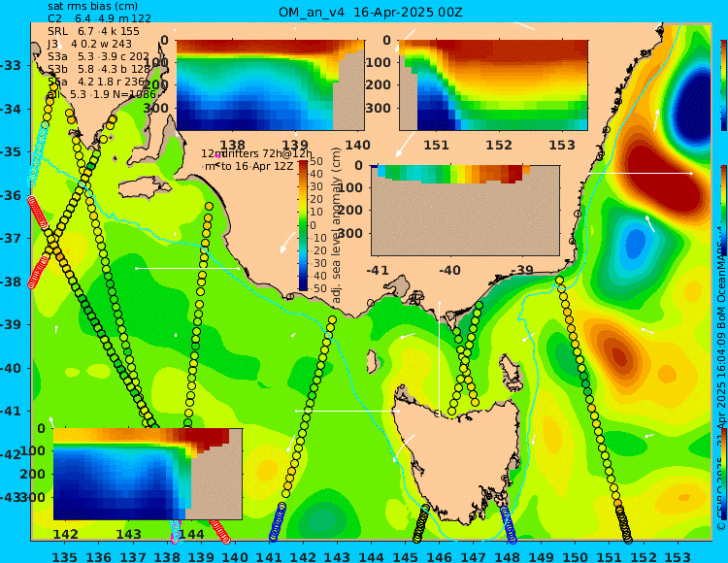Select the 'J3 4 0.2 w 243' row

[x=90, y=44]
